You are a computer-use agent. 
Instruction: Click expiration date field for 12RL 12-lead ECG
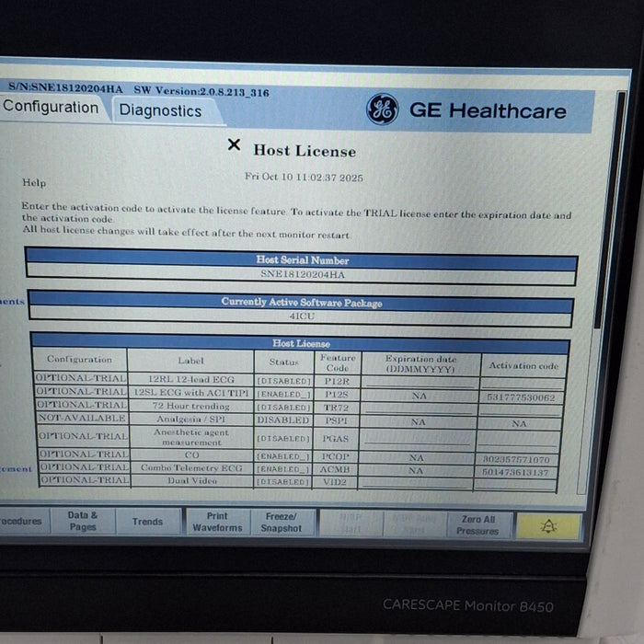point(420,382)
